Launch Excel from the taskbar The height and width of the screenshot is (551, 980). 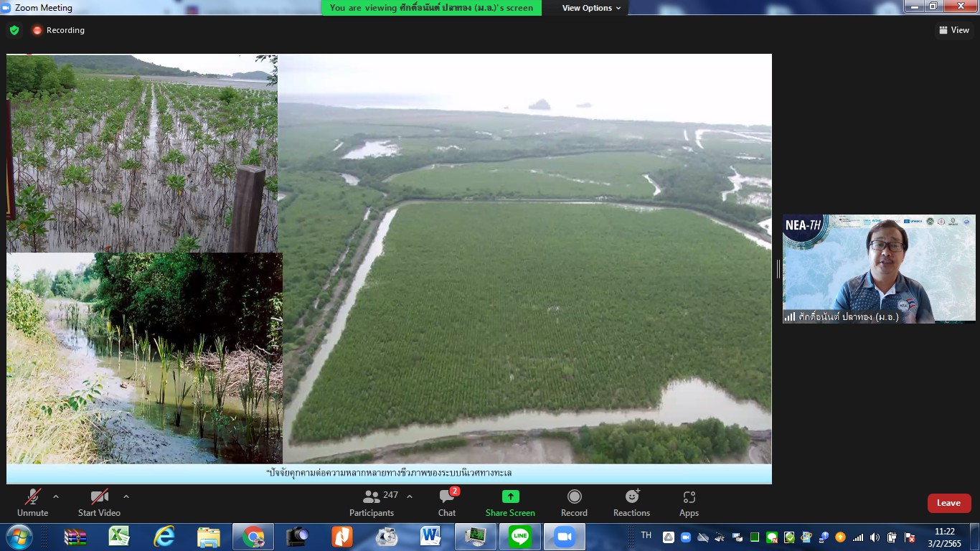(x=119, y=537)
